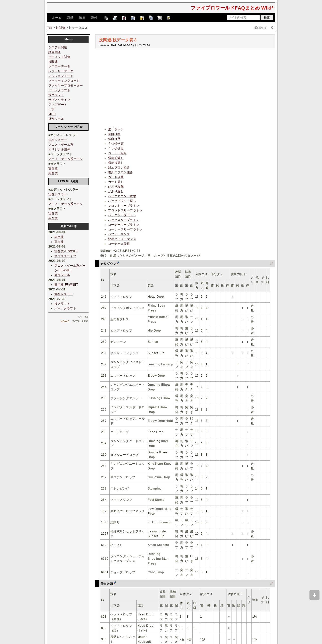Image resolution: width=322 pixels, height=644 pixels.
Task: Open エディット関連 in the sidebar menu
Action: click(x=59, y=57)
